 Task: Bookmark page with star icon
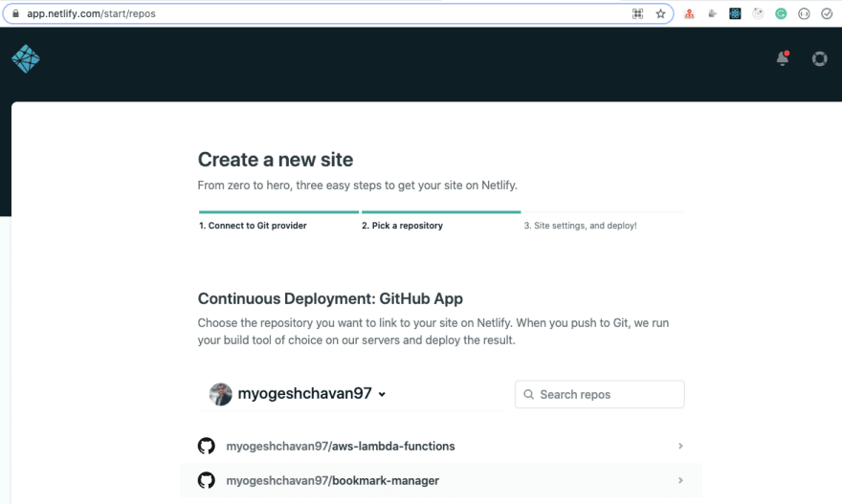pos(660,14)
